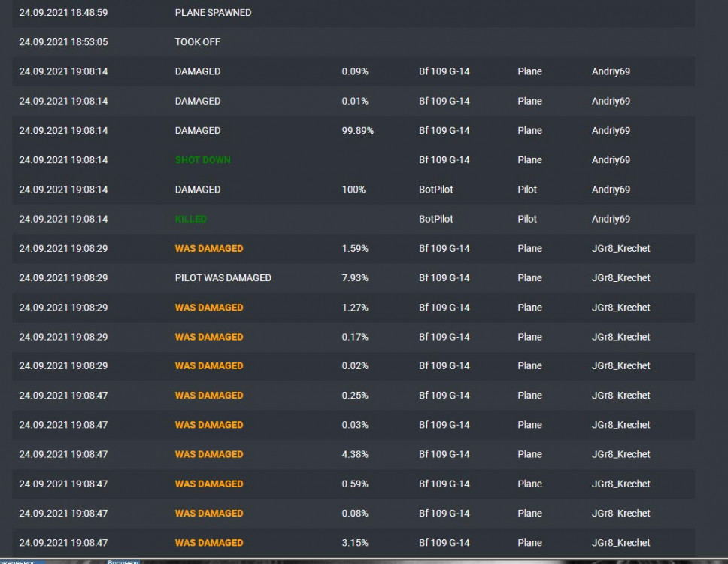Click Bf 109 G-14 in the 0.01% row

point(444,101)
